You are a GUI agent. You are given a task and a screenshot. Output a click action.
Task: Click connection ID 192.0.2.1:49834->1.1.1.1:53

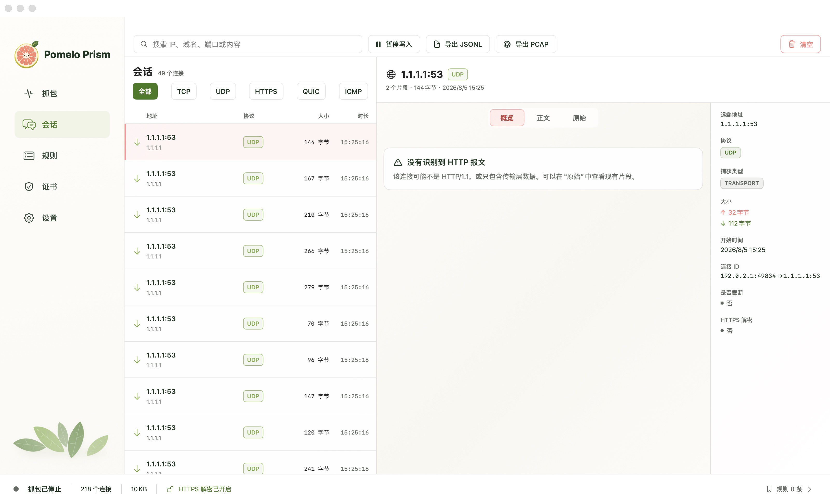coord(770,276)
